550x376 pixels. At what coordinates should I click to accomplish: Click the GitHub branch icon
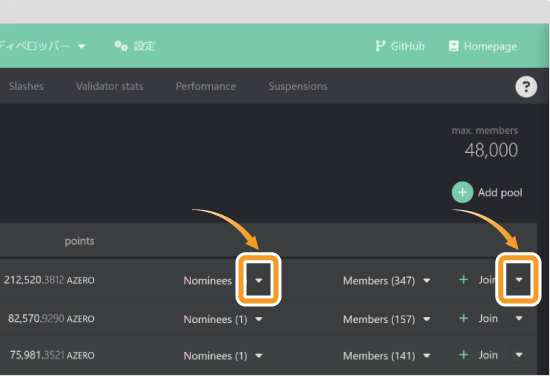[380, 46]
